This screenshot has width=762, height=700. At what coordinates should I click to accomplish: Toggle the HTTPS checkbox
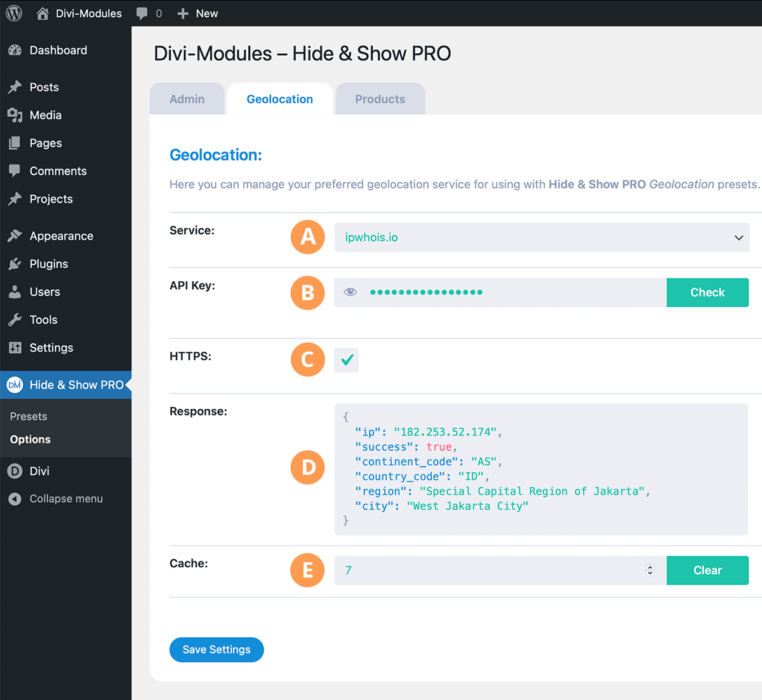coord(346,360)
